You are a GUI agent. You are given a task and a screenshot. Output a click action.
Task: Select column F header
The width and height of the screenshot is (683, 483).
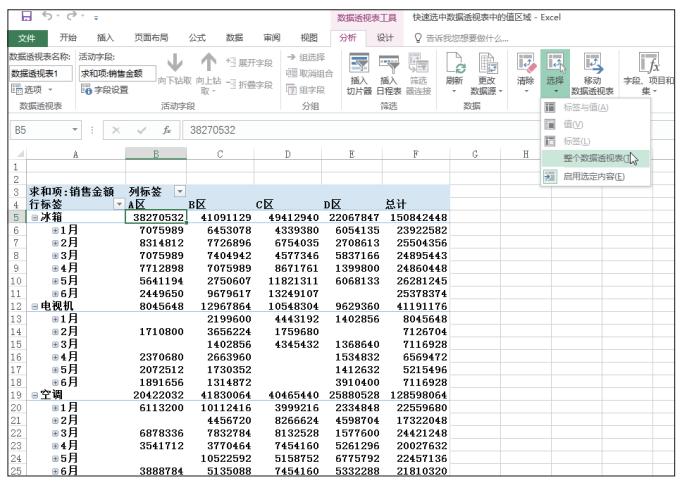point(416,154)
